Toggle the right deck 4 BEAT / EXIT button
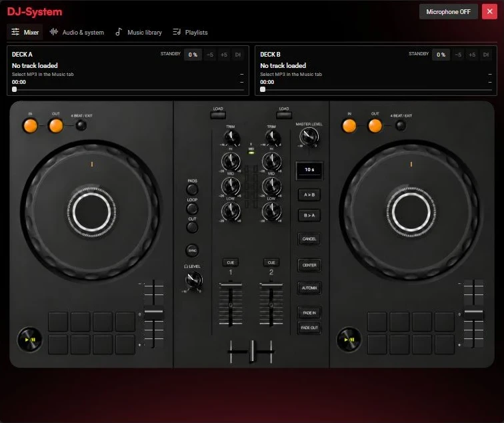This screenshot has height=423, width=504. 400,125
